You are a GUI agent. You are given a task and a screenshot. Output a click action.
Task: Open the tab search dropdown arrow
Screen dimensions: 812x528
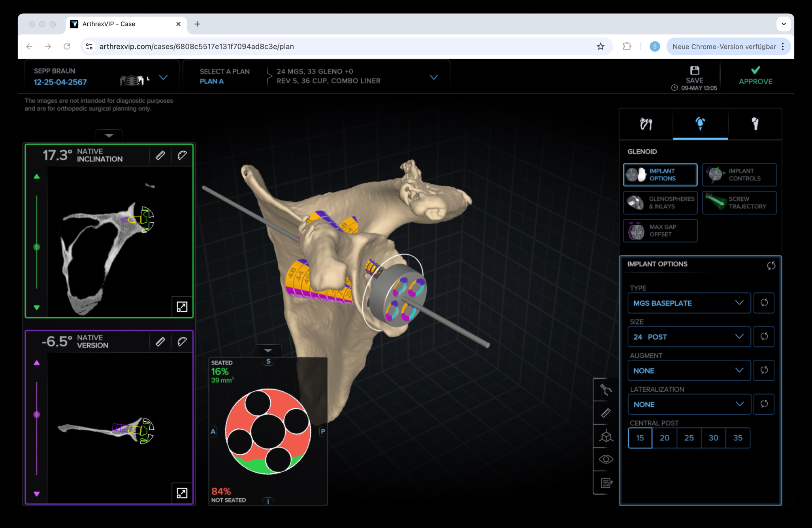point(784,24)
